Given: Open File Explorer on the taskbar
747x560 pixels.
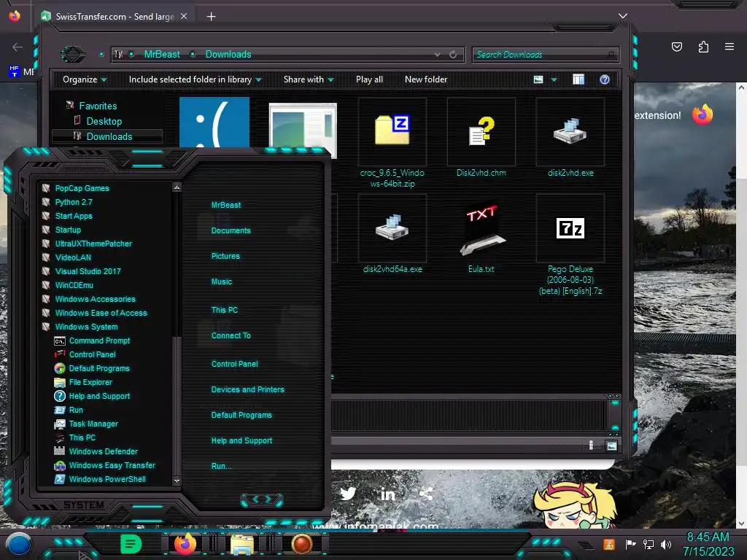Looking at the screenshot, I should coord(242,545).
